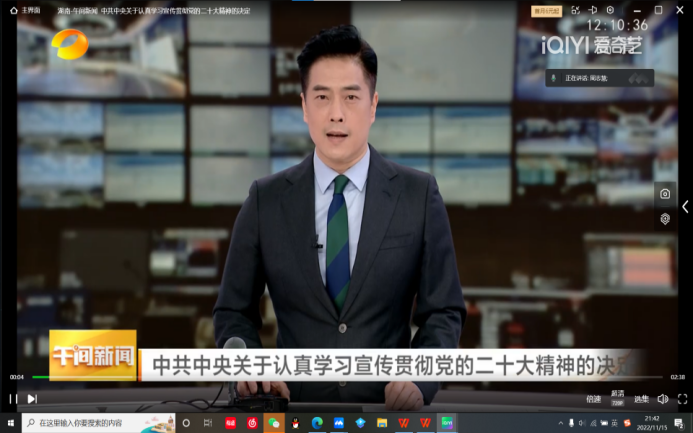Mute the video volume
This screenshot has width=693, height=433.
pyautogui.click(x=662, y=398)
